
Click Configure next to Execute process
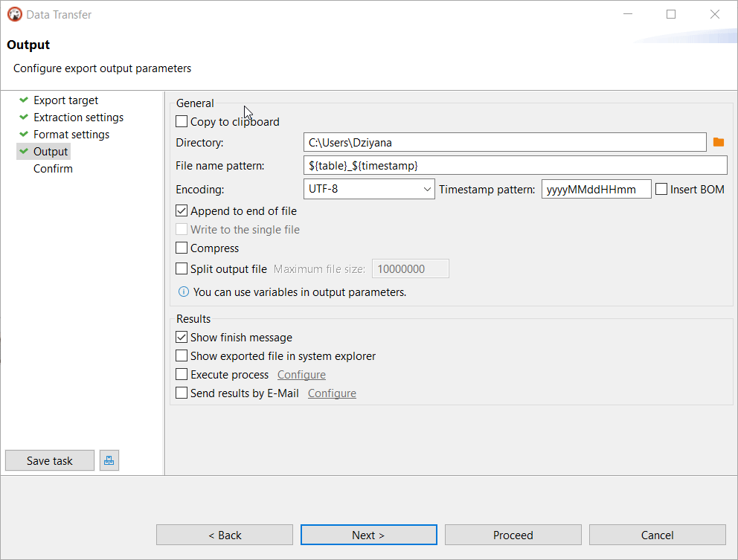(301, 374)
